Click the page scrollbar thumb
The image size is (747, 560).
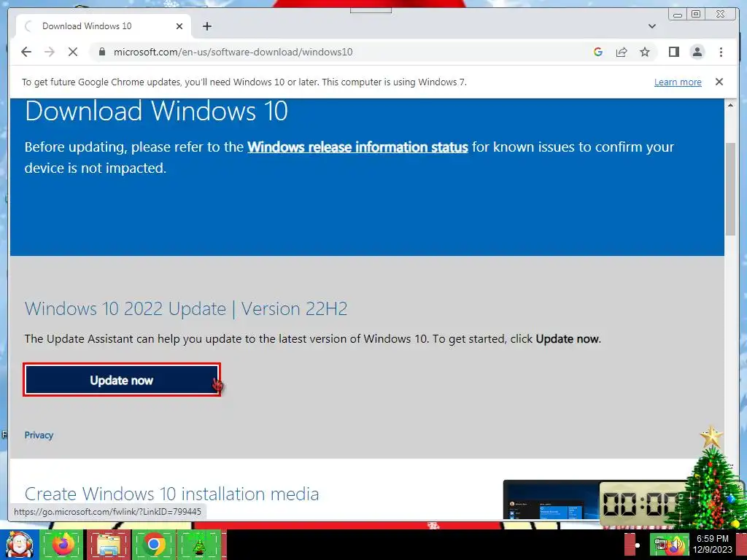click(x=730, y=189)
